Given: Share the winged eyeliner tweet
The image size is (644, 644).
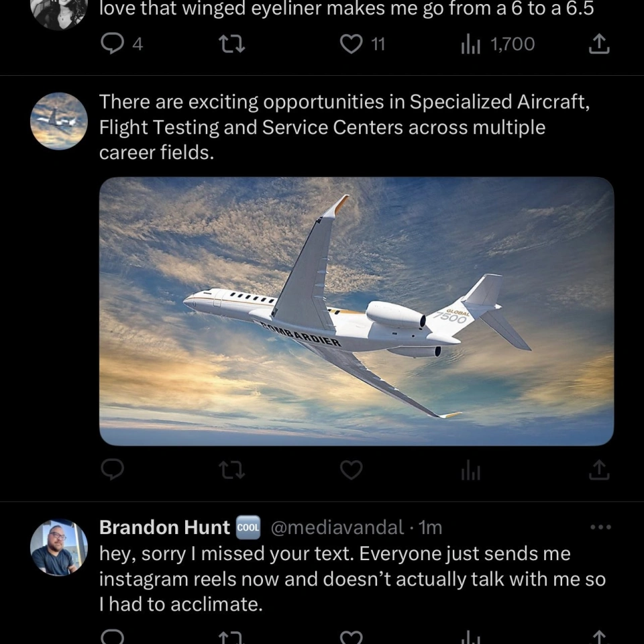Looking at the screenshot, I should click(599, 44).
